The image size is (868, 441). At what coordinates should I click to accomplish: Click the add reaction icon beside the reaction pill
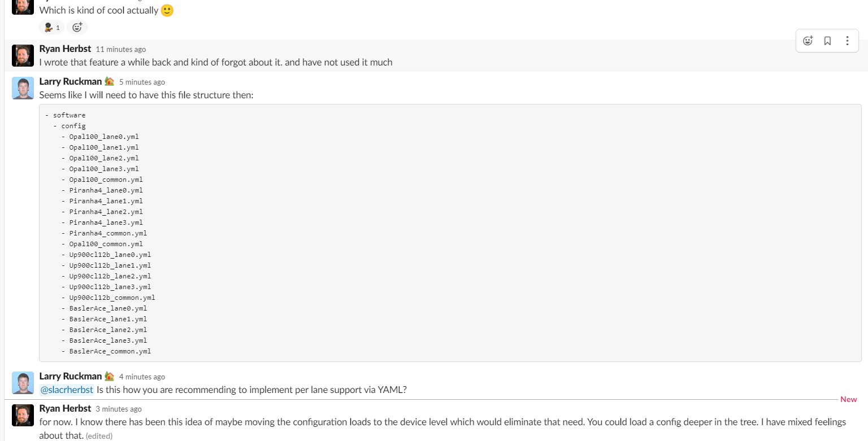tap(77, 27)
